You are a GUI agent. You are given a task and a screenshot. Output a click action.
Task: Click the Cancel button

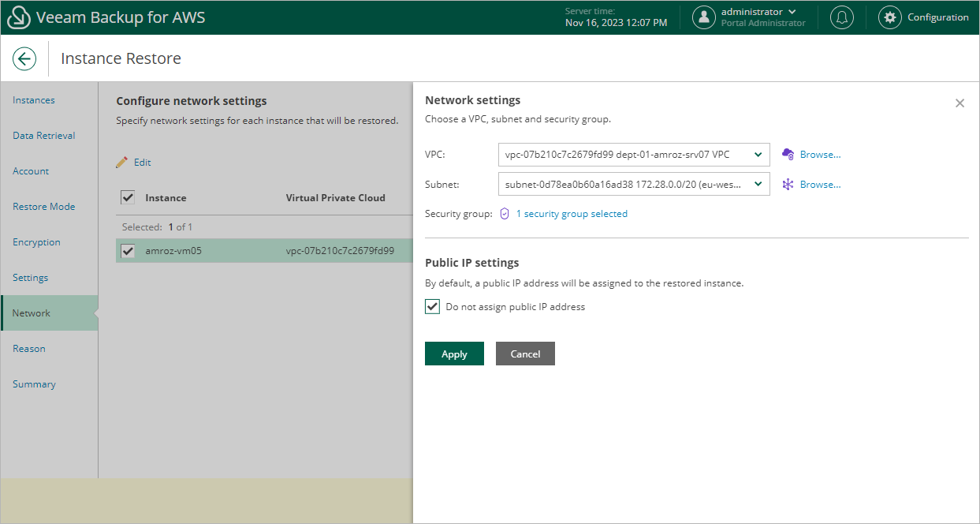tap(525, 354)
